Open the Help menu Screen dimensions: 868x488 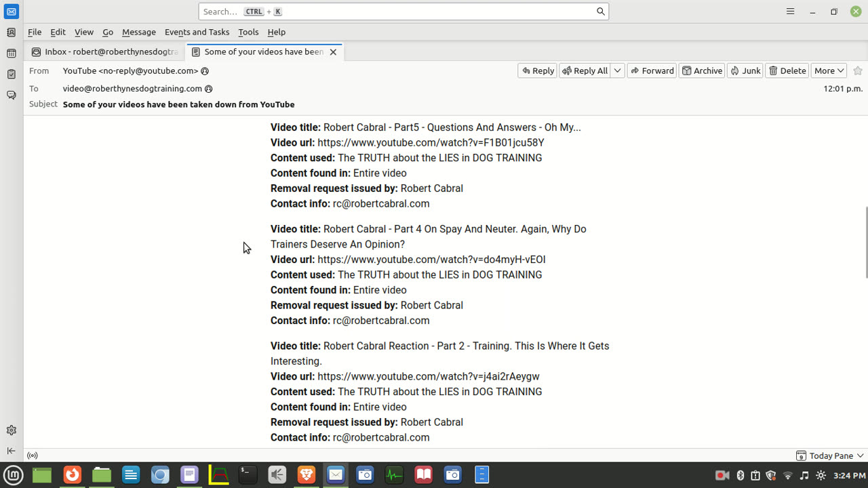(x=276, y=32)
